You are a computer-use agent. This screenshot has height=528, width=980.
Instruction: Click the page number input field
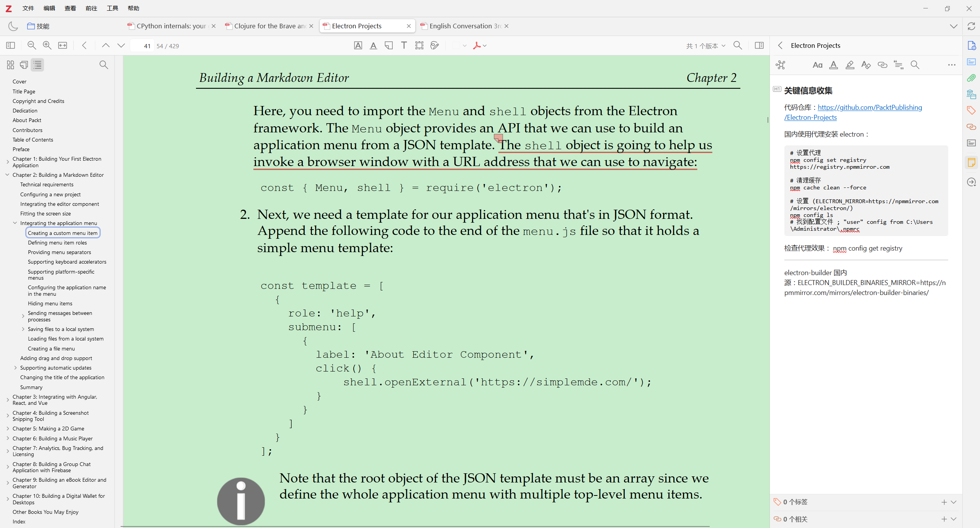point(142,46)
